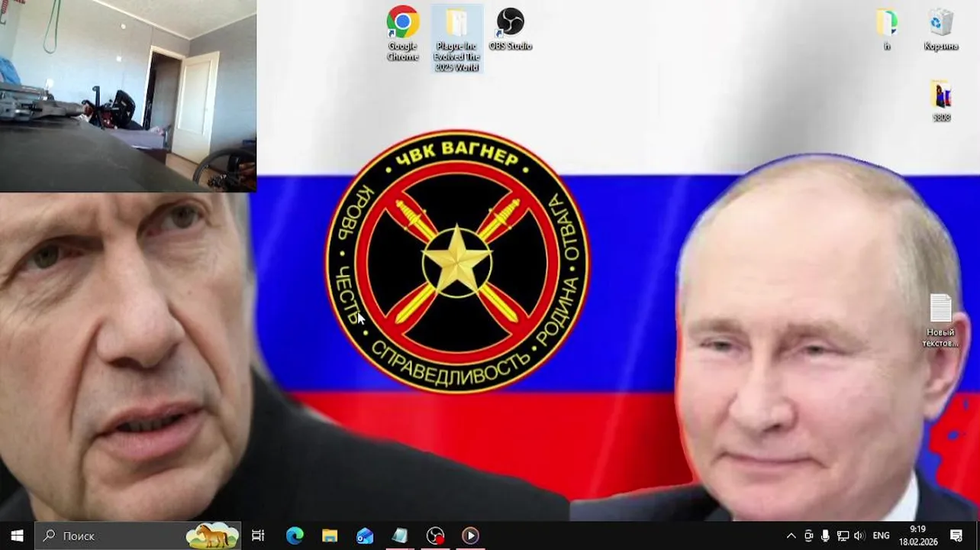Screen dimensions: 980x550
Task: Switch to OBS Studio in the taskbar
Action: pyautogui.click(x=435, y=535)
